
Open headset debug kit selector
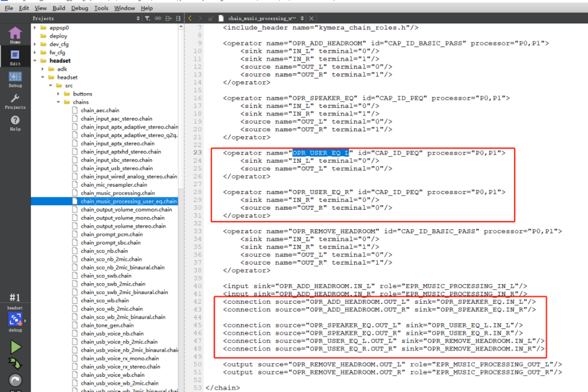tap(15, 319)
